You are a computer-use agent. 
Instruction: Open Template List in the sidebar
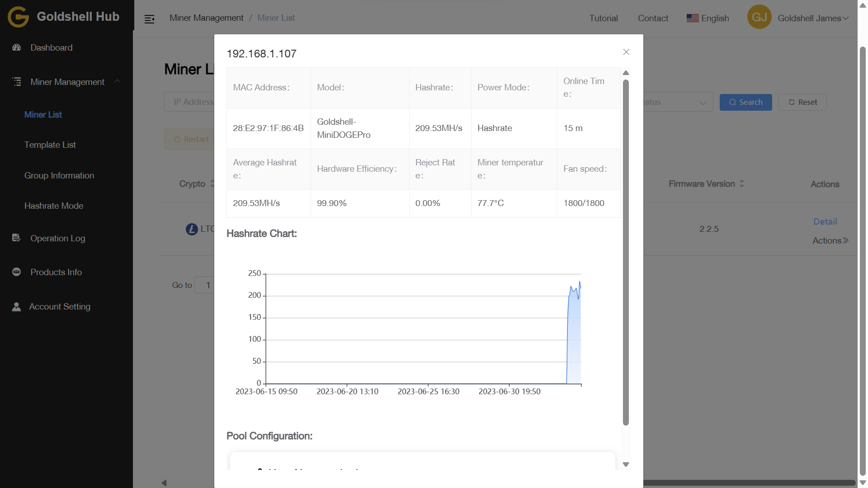coord(50,145)
